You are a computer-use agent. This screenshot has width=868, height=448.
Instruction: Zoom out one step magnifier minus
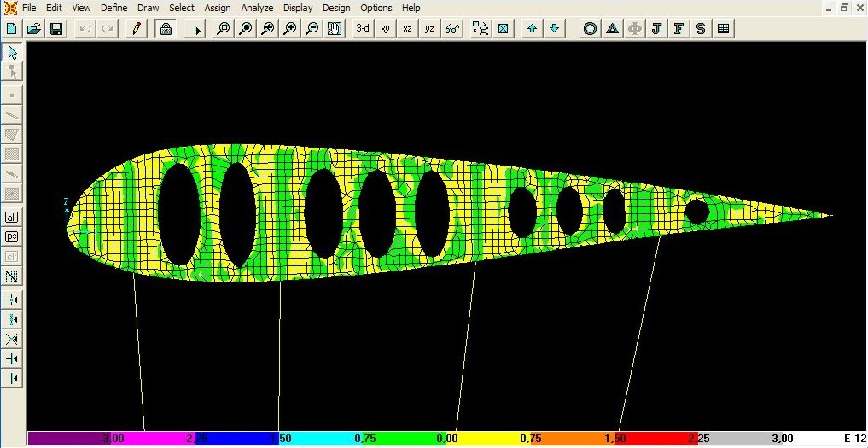(x=312, y=28)
